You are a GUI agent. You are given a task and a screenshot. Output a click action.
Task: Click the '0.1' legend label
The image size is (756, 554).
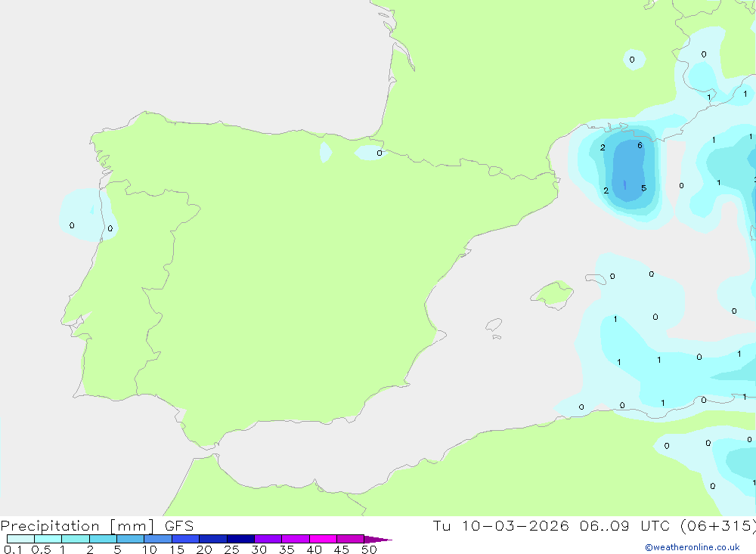click(13, 549)
